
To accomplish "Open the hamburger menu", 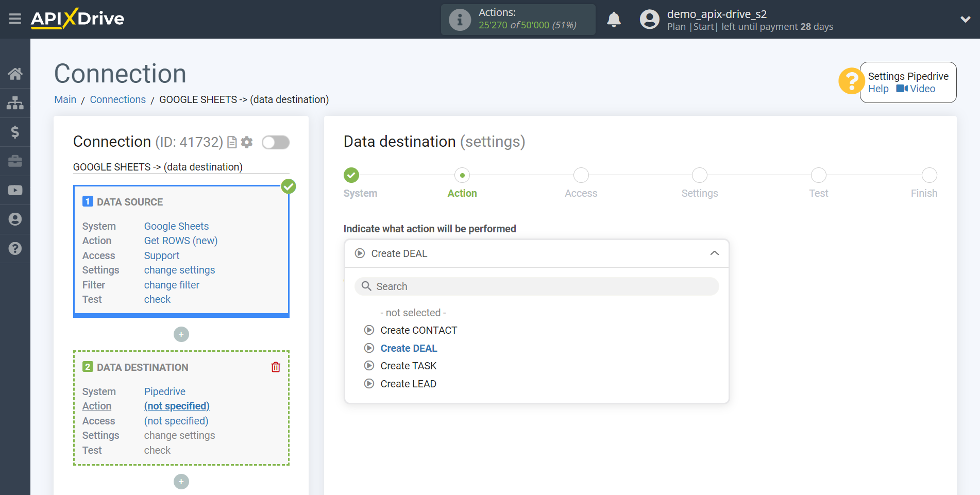I will click(x=15, y=19).
